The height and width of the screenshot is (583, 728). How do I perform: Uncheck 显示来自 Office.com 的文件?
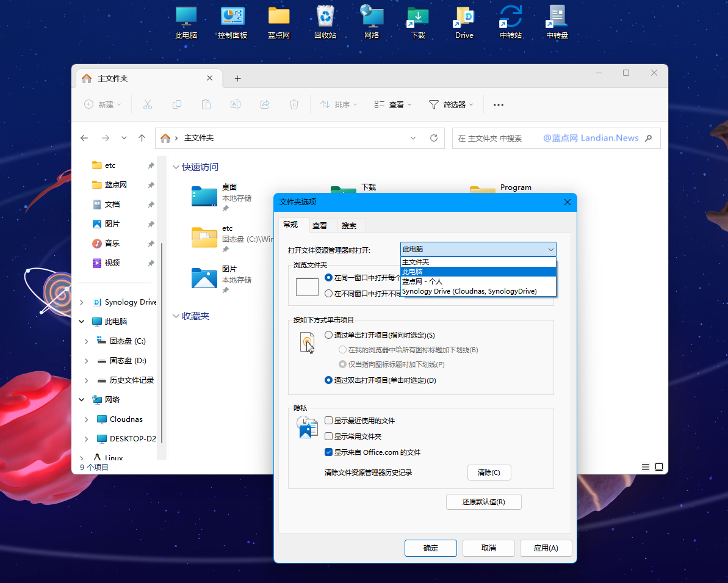329,452
